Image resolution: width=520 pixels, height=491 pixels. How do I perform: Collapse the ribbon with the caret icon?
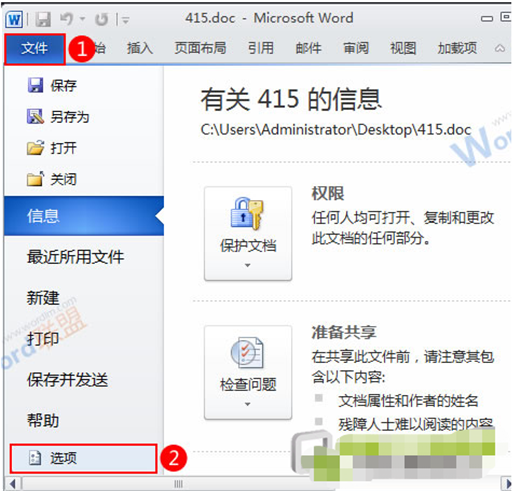[499, 49]
